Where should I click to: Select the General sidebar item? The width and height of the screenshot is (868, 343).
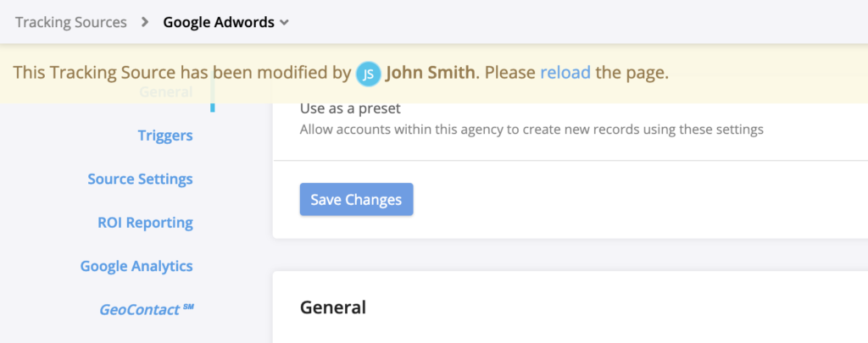coord(165,92)
